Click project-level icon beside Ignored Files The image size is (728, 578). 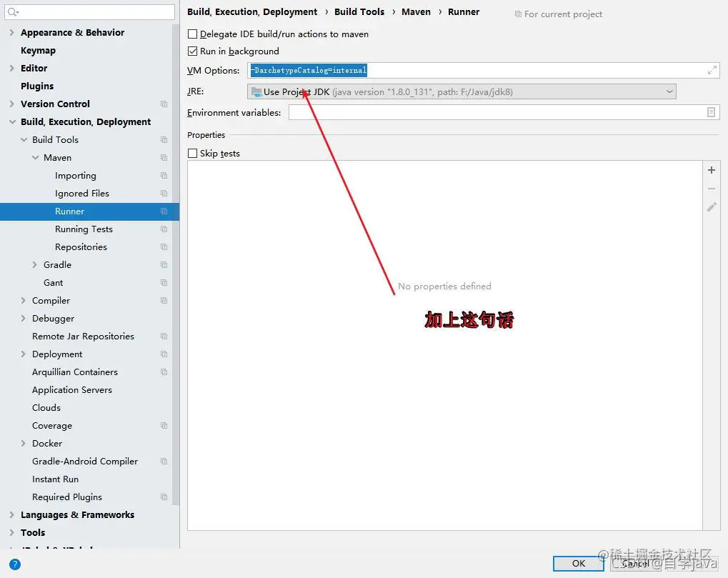click(x=164, y=193)
